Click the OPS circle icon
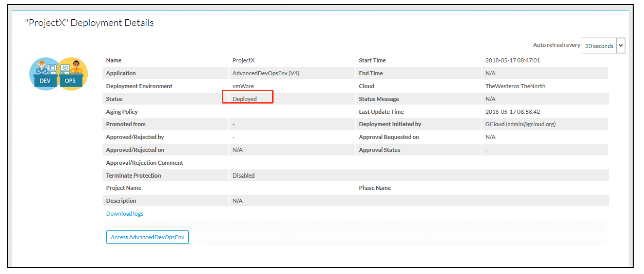The image size is (644, 274). [x=72, y=74]
